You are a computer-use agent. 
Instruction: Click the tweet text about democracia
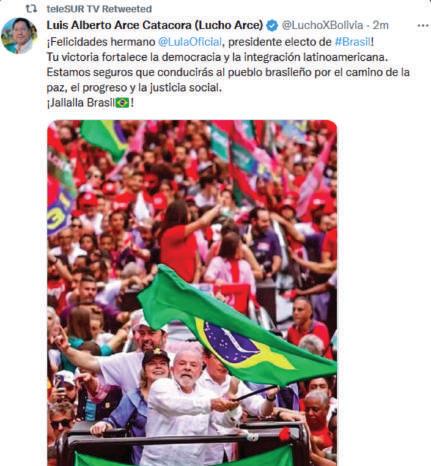217,57
